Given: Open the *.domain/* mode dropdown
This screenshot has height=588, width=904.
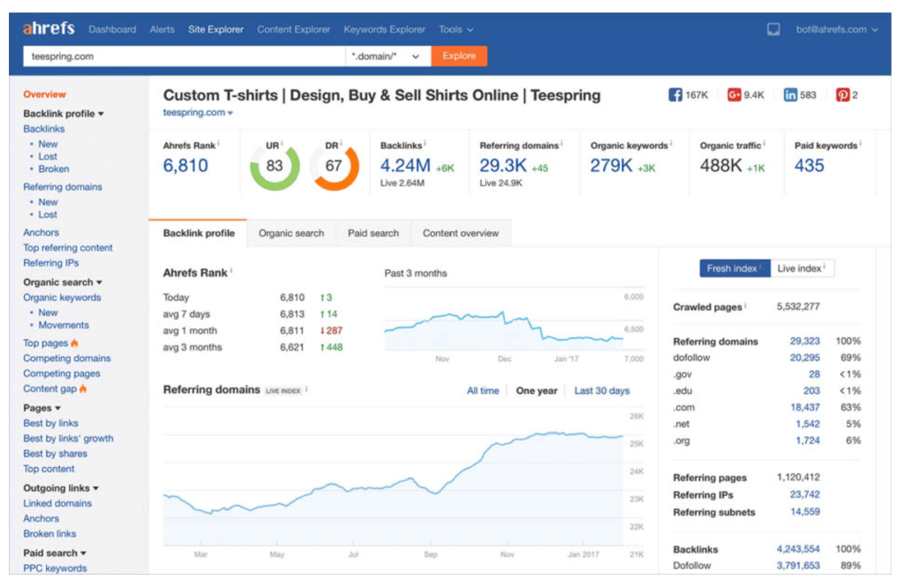Looking at the screenshot, I should point(386,57).
